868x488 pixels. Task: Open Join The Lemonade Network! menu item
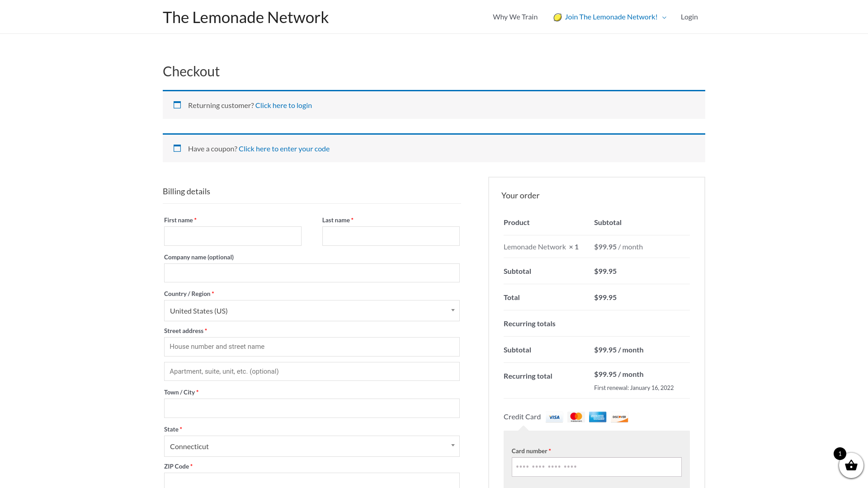pyautogui.click(x=611, y=17)
